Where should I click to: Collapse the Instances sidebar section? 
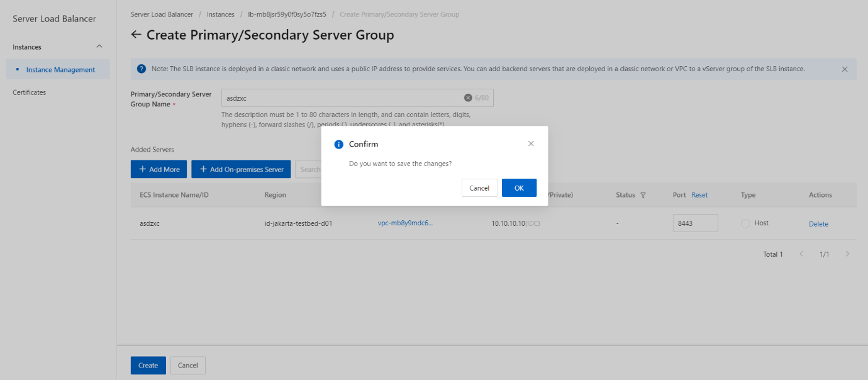tap(99, 47)
